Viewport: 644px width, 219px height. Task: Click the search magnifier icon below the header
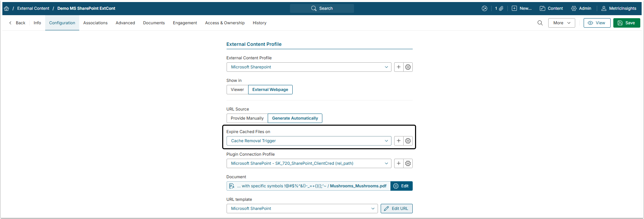(540, 23)
